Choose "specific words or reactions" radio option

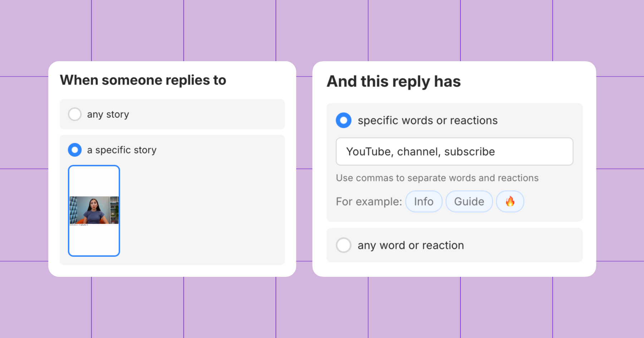point(343,120)
